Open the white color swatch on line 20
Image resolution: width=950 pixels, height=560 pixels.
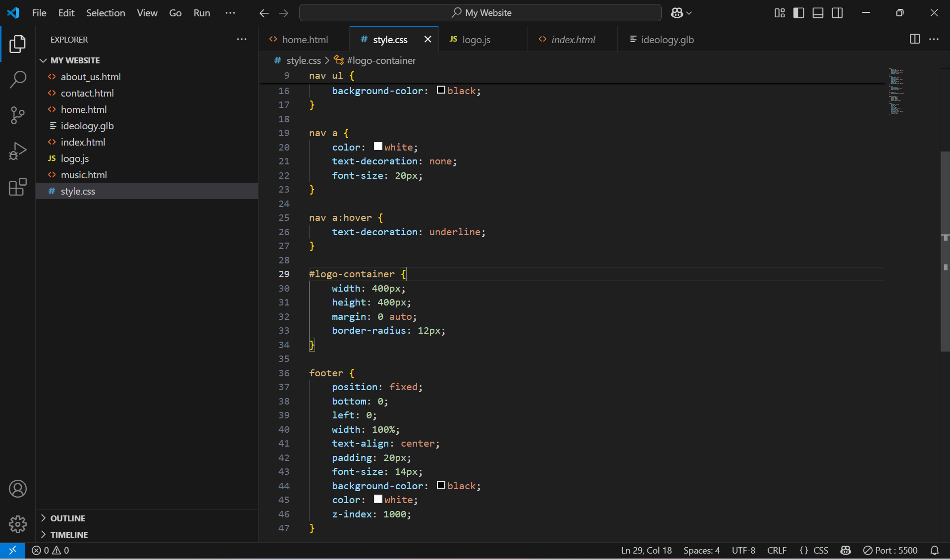click(378, 146)
